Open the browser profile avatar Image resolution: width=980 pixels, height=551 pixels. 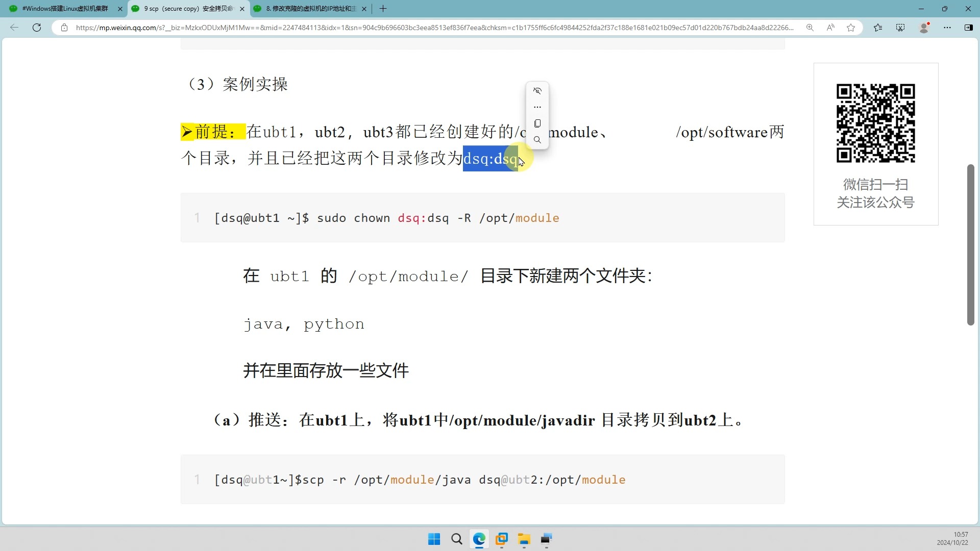coord(924,28)
